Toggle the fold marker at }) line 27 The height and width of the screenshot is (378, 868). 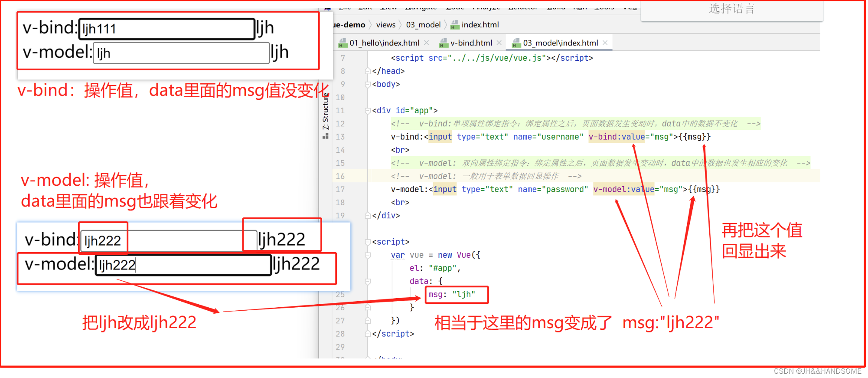coord(368,321)
